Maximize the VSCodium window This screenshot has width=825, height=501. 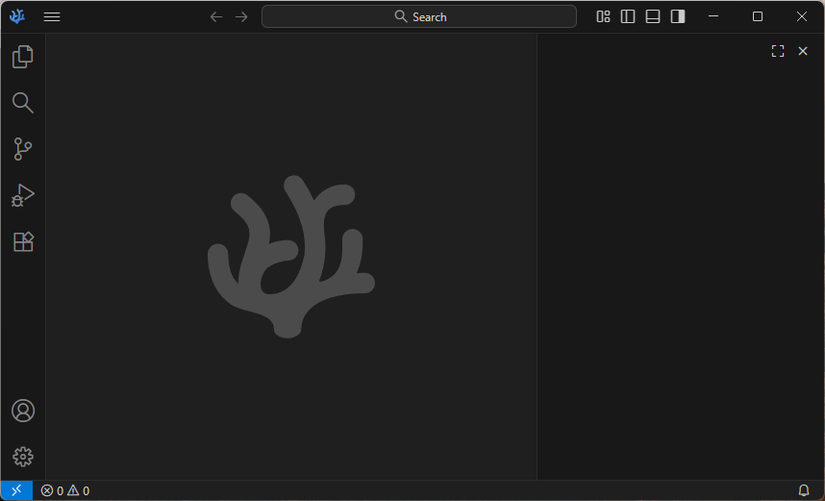point(758,17)
